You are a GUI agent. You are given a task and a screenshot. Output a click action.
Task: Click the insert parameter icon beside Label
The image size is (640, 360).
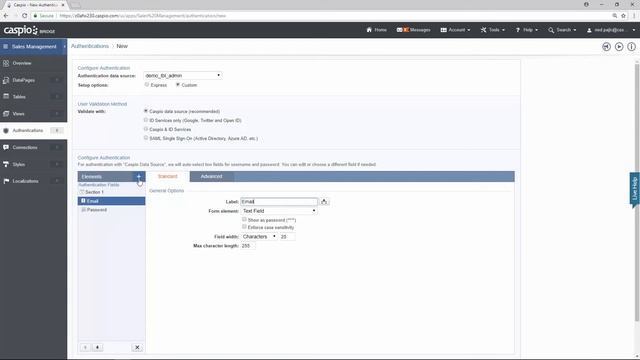(324, 202)
